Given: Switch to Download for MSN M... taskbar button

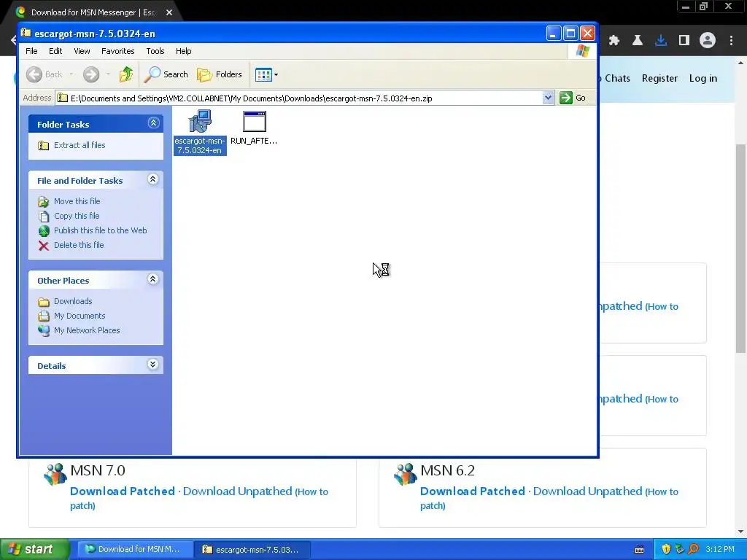Looking at the screenshot, I should point(135,550).
